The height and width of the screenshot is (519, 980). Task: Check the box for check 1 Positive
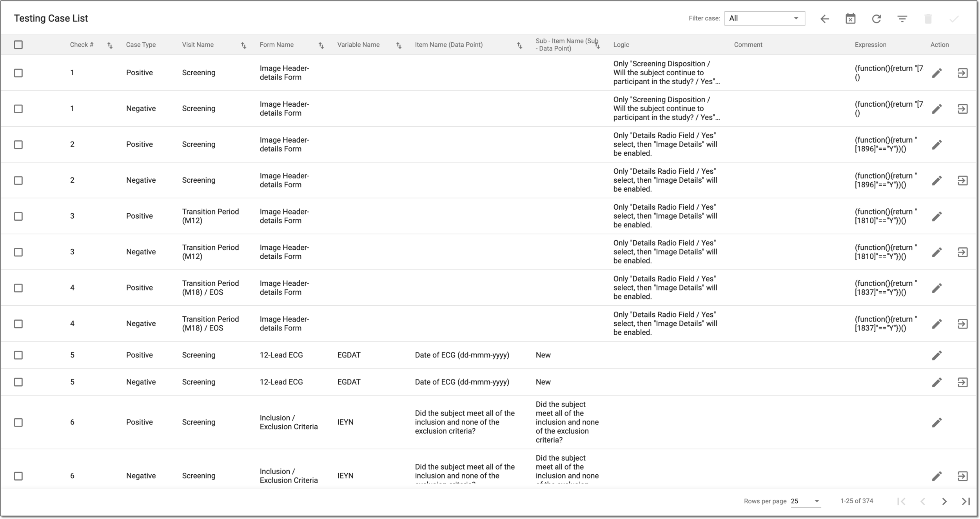(x=18, y=73)
